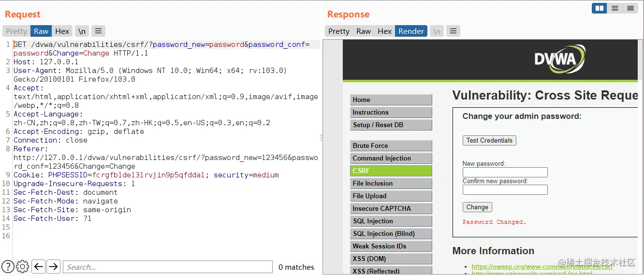Select Hex tab in Request pane
644x276 pixels.
pos(62,31)
